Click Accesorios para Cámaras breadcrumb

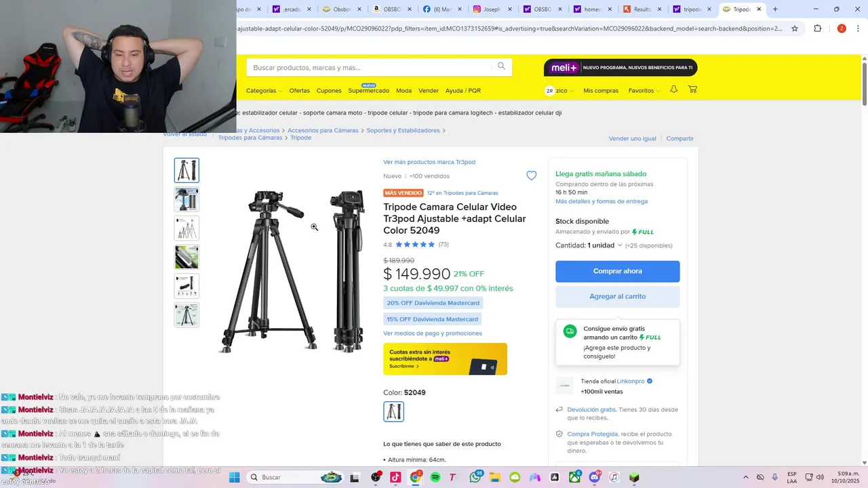(323, 130)
